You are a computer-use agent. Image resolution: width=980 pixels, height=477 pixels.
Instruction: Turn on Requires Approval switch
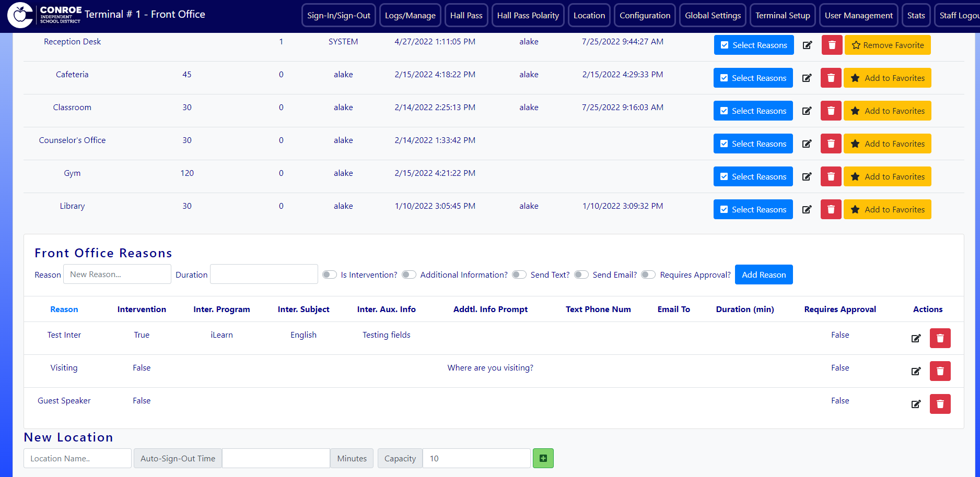[x=648, y=275]
